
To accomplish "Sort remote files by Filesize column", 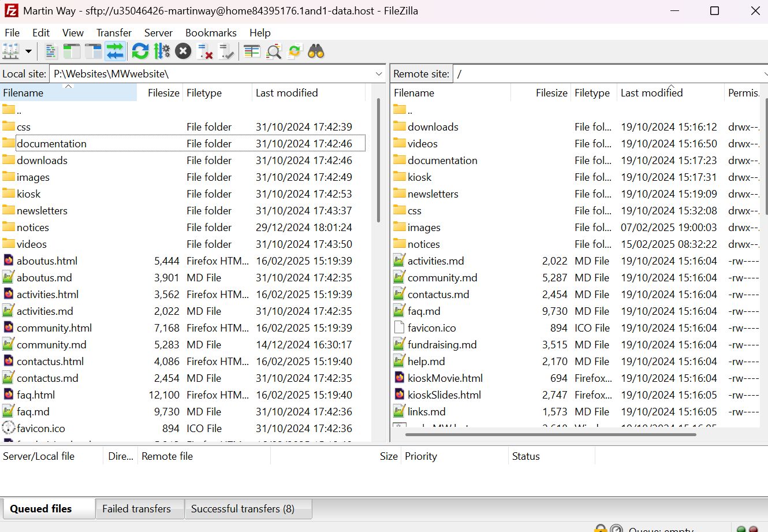I will tap(551, 93).
